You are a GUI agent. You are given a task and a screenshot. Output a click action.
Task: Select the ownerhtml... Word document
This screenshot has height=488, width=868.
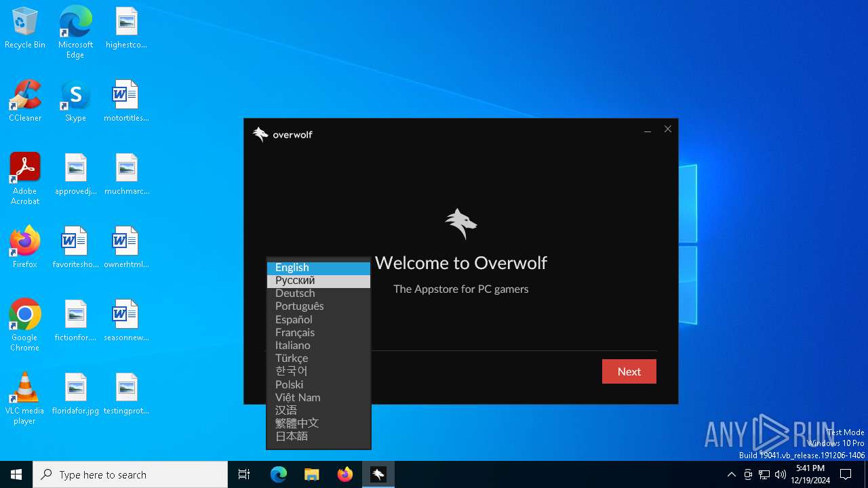pos(126,248)
